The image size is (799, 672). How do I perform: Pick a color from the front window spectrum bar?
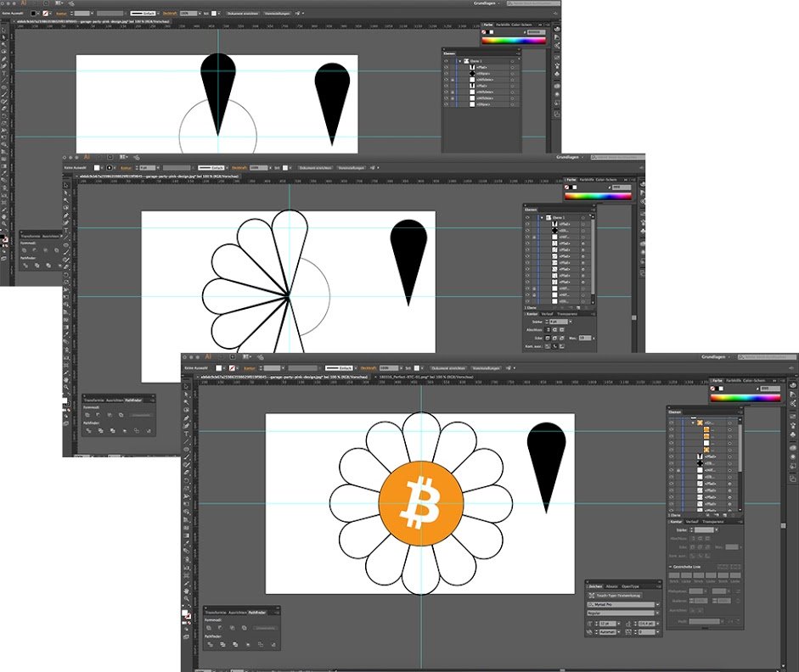coord(745,398)
